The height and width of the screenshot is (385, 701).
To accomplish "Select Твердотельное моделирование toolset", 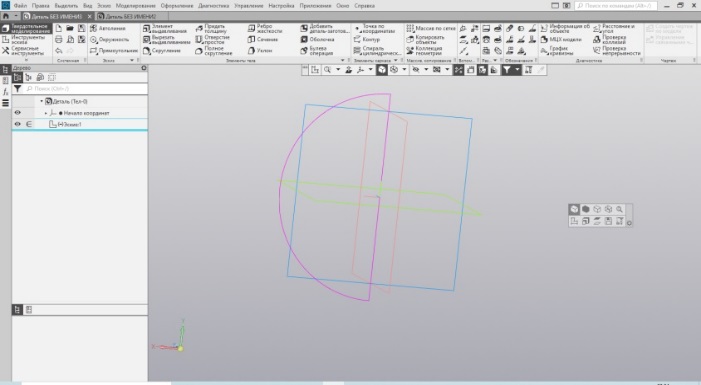I will click(26, 29).
